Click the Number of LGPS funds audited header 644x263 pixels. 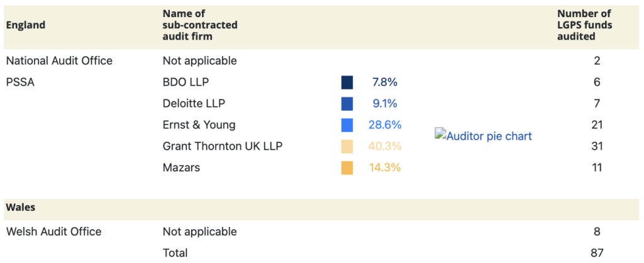584,25
